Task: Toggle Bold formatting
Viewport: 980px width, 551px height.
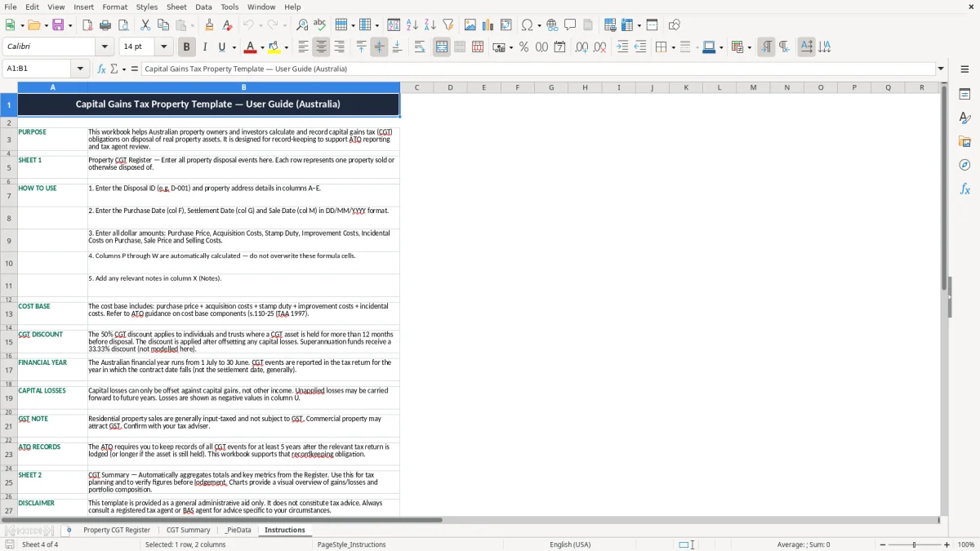Action: click(x=186, y=47)
